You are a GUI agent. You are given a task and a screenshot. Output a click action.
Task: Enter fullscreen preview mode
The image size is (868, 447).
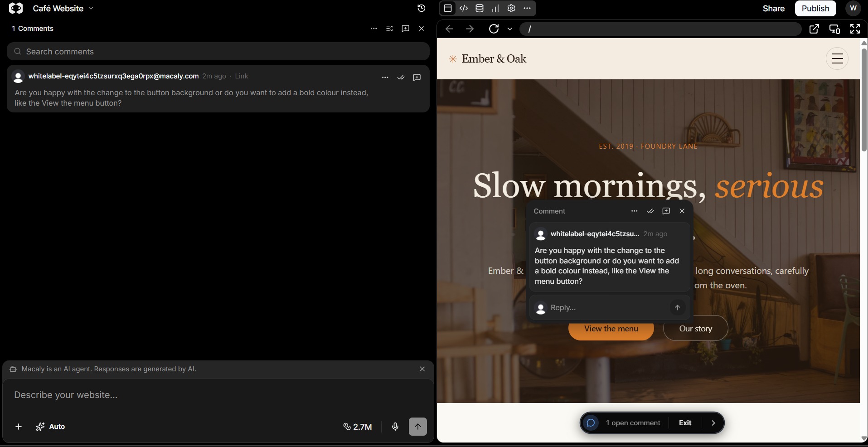click(x=855, y=29)
